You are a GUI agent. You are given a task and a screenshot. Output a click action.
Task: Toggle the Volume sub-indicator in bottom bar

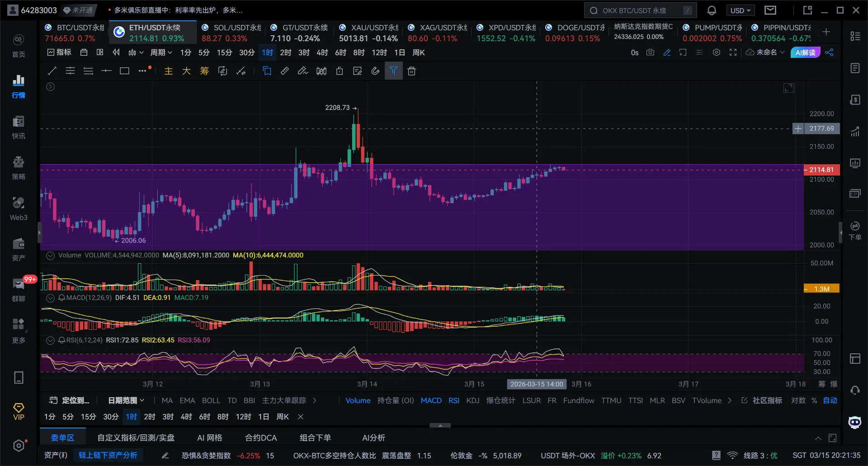[x=358, y=400]
